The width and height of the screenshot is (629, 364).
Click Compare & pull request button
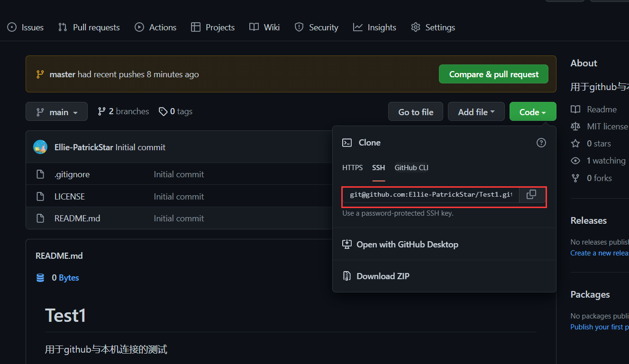(x=493, y=74)
